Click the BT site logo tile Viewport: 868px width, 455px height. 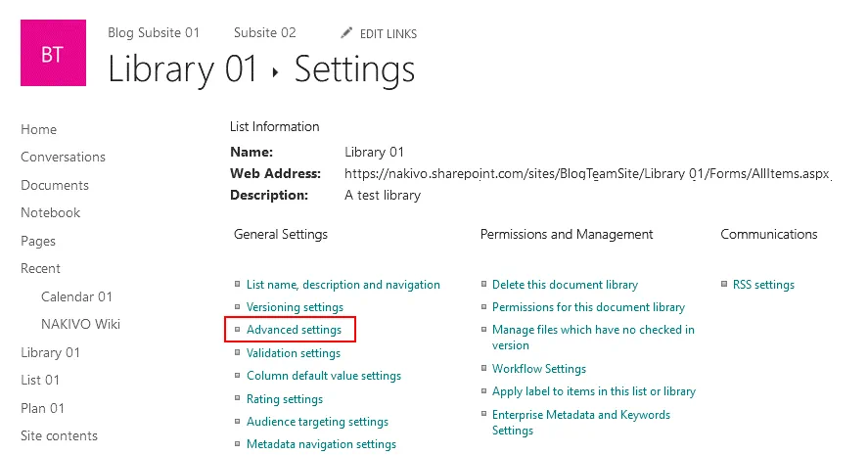point(54,54)
